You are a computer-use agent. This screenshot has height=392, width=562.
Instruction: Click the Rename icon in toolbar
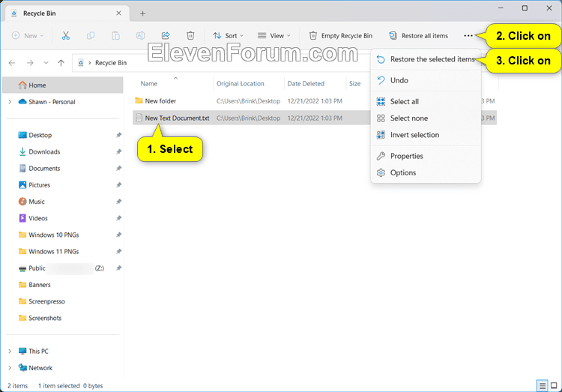[x=141, y=35]
